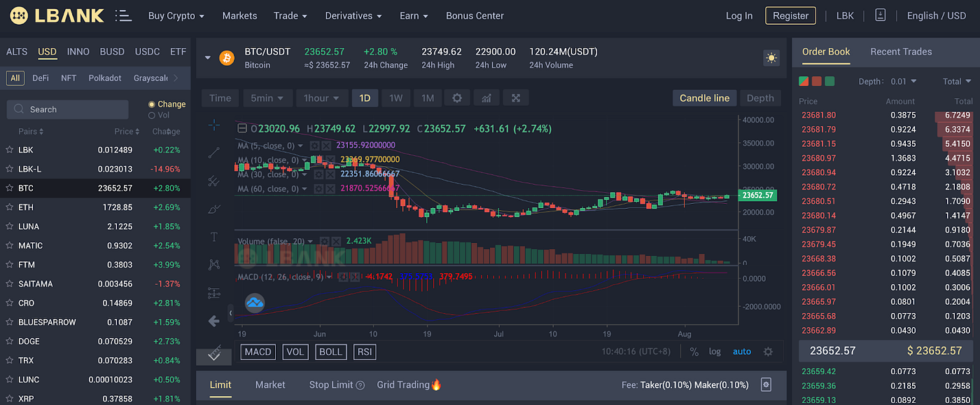Select the DeFi category tab
The image size is (980, 405).
[x=41, y=78]
